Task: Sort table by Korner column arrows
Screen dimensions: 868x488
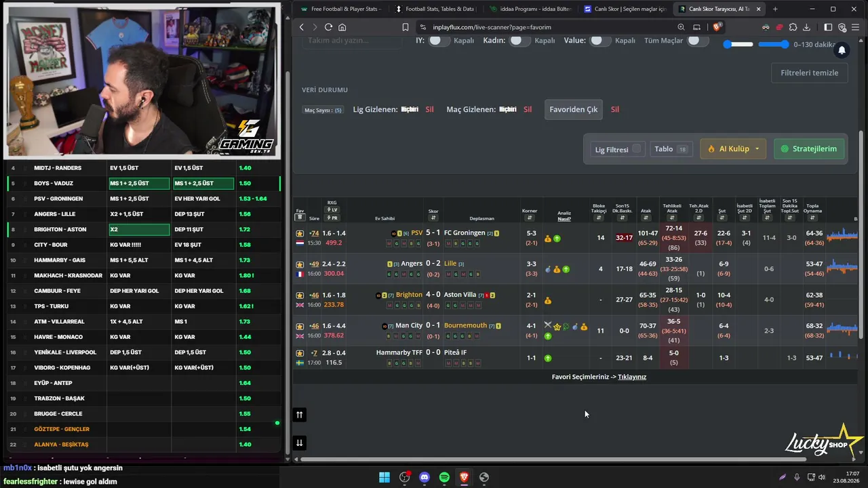Action: [x=530, y=218]
